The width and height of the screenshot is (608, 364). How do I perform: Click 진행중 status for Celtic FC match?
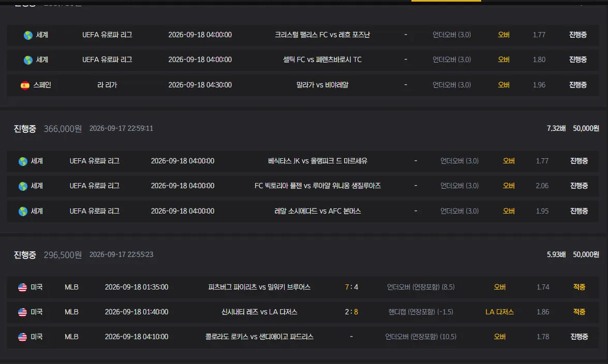pyautogui.click(x=578, y=59)
